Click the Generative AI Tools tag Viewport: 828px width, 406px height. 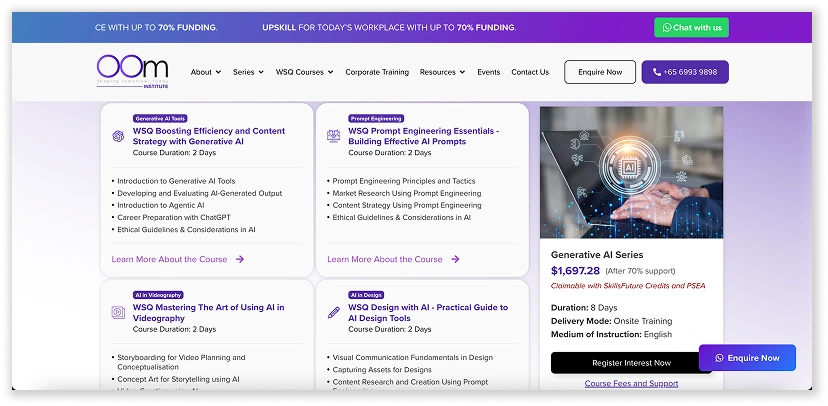[160, 119]
